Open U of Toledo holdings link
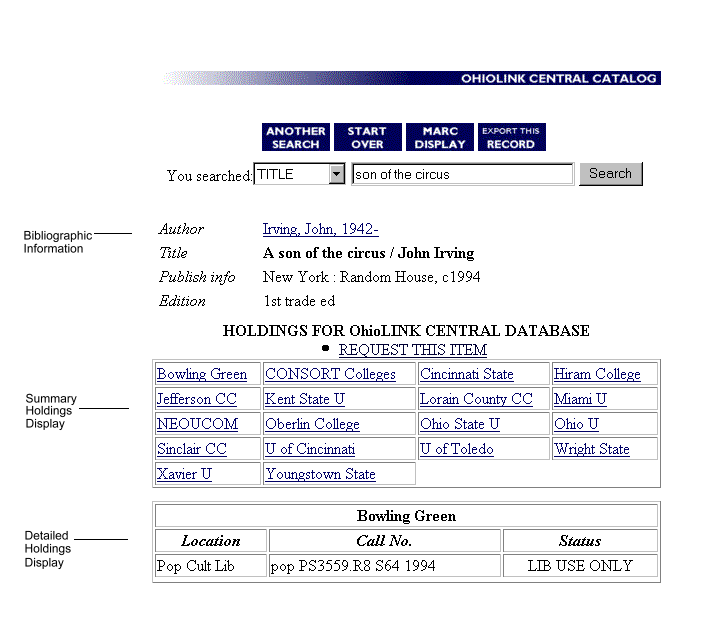 point(457,449)
